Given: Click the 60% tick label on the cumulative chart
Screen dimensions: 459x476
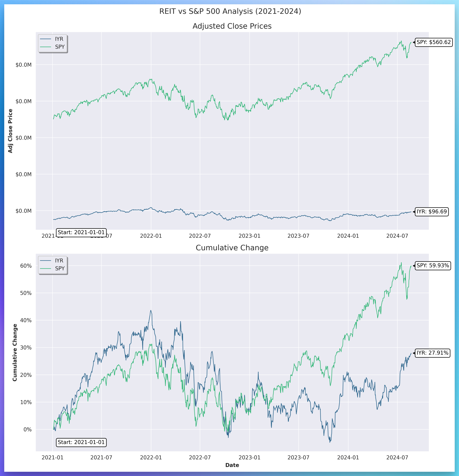Looking at the screenshot, I should (x=26, y=266).
